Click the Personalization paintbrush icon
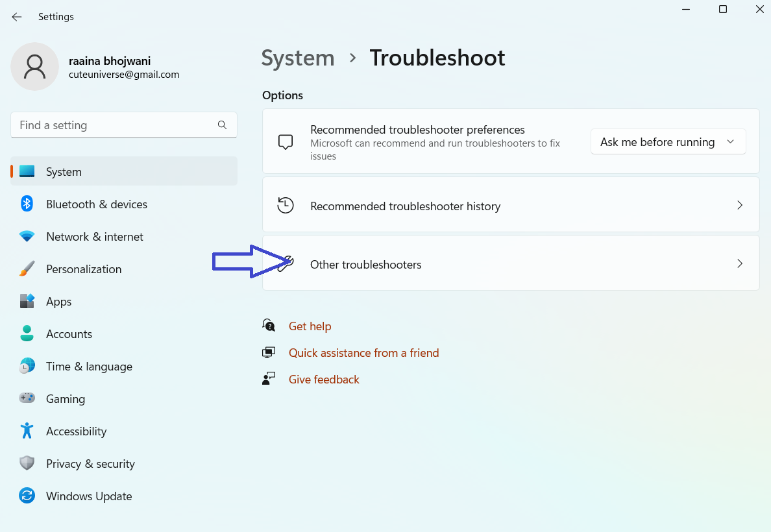771x532 pixels. [27, 269]
